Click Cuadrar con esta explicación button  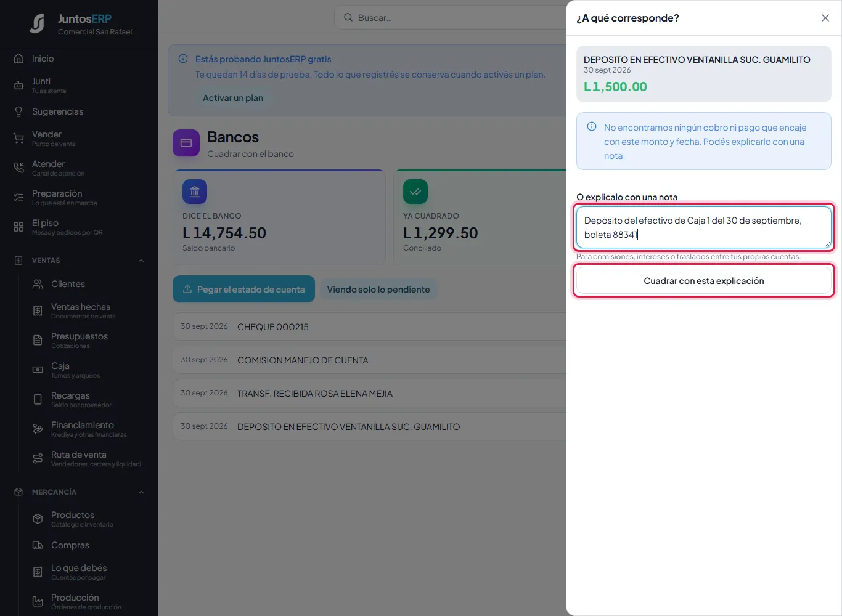click(704, 281)
